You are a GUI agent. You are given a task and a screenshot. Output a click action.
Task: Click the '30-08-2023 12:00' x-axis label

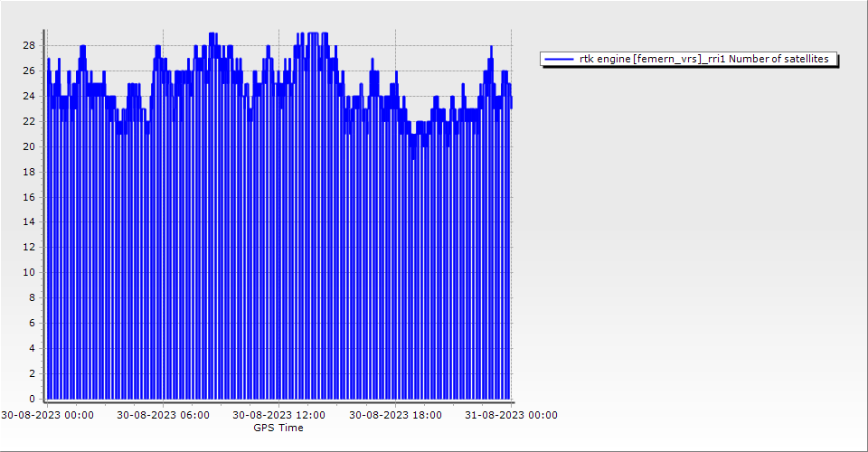(x=278, y=415)
